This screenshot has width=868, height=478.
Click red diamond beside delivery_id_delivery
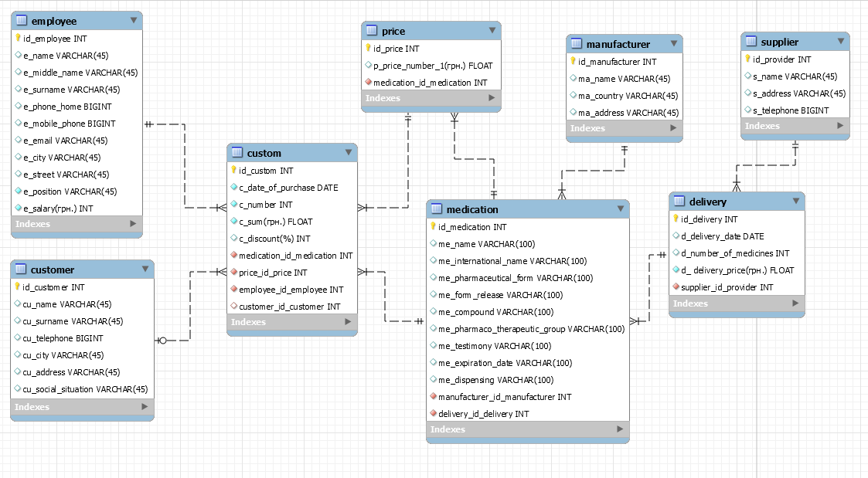pos(434,413)
